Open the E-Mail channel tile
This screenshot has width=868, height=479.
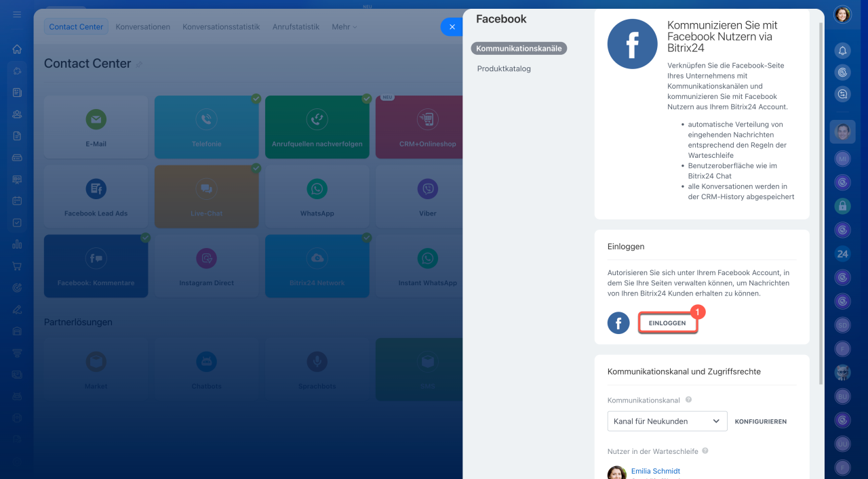(x=96, y=127)
